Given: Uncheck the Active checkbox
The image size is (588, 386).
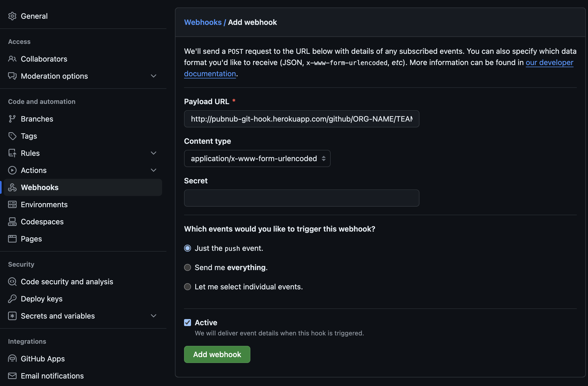Looking at the screenshot, I should click(188, 323).
